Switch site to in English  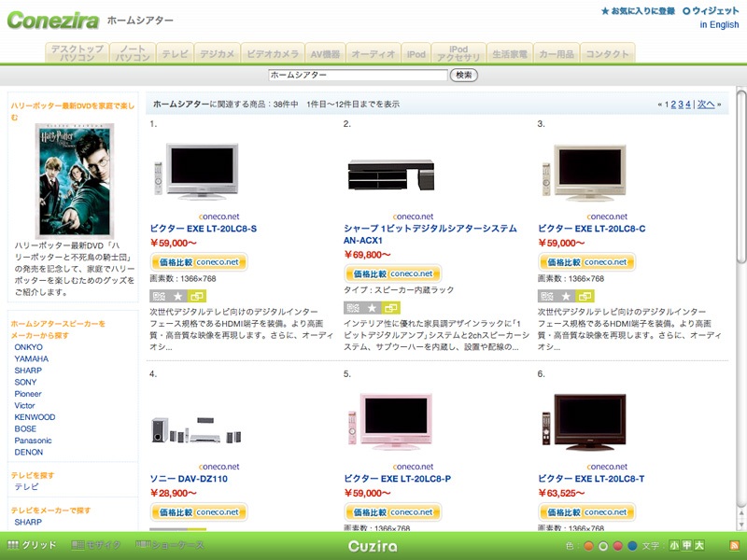[x=719, y=25]
